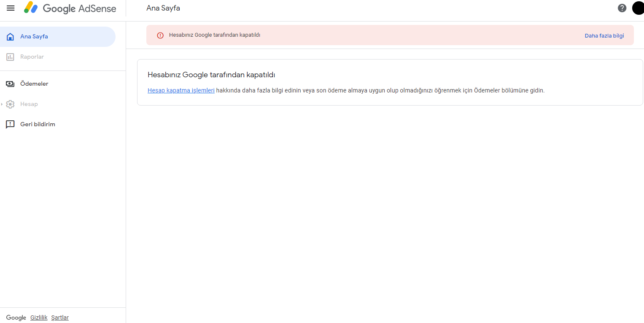Open the hamburger main menu
This screenshot has width=644, height=323.
(x=11, y=8)
